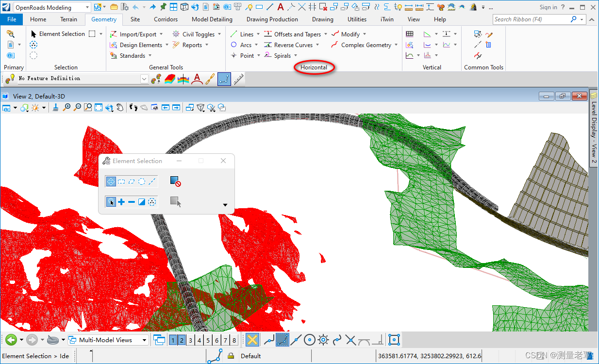Open the File tab
Image resolution: width=599 pixels, height=364 pixels.
(12, 19)
